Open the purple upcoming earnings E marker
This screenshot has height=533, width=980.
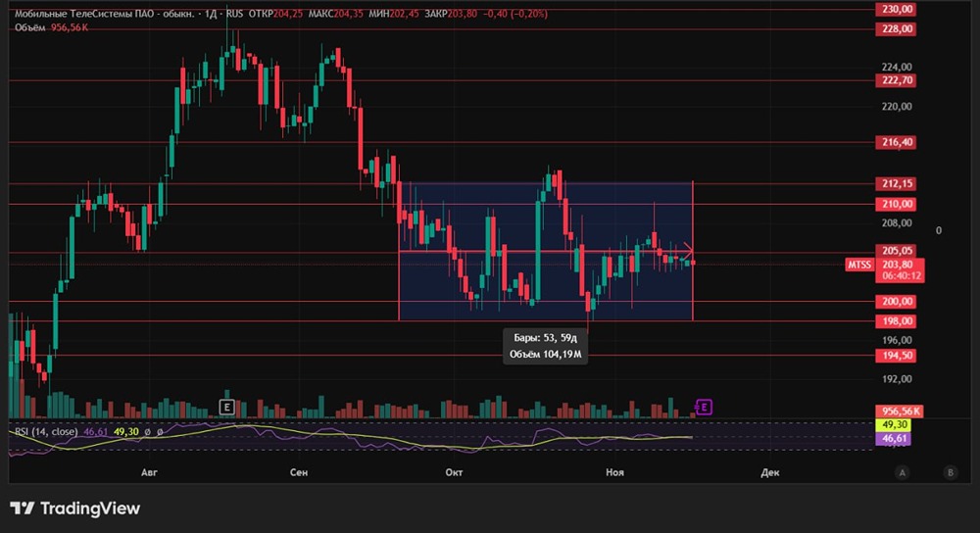click(704, 408)
